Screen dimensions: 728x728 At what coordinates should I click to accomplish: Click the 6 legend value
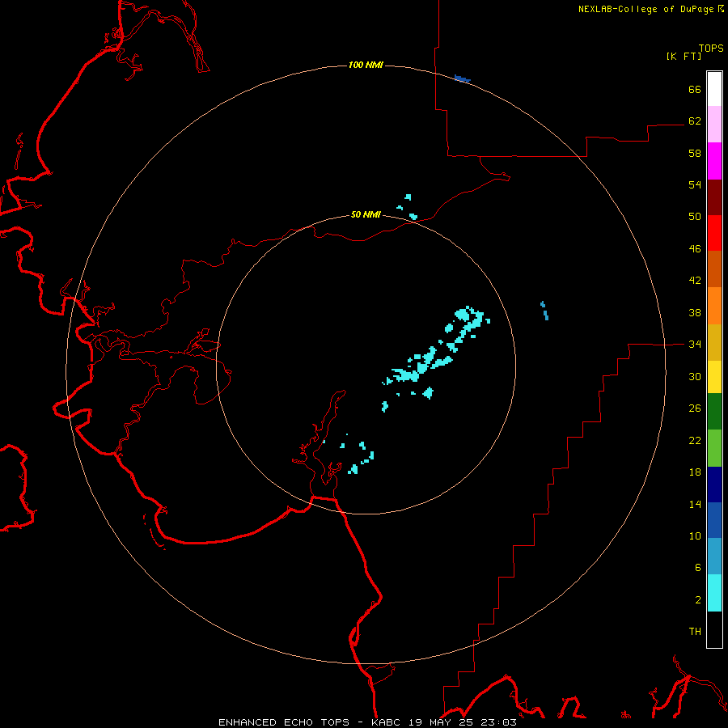(x=698, y=567)
